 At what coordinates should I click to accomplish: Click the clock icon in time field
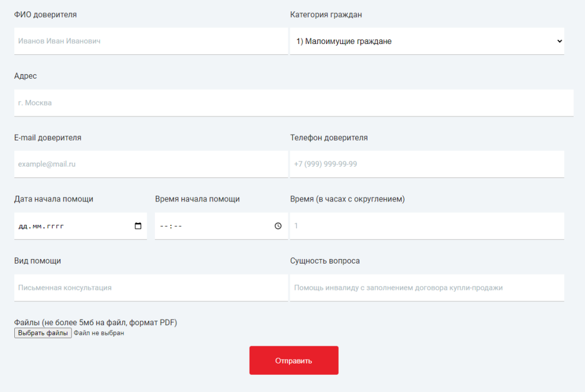pos(278,226)
